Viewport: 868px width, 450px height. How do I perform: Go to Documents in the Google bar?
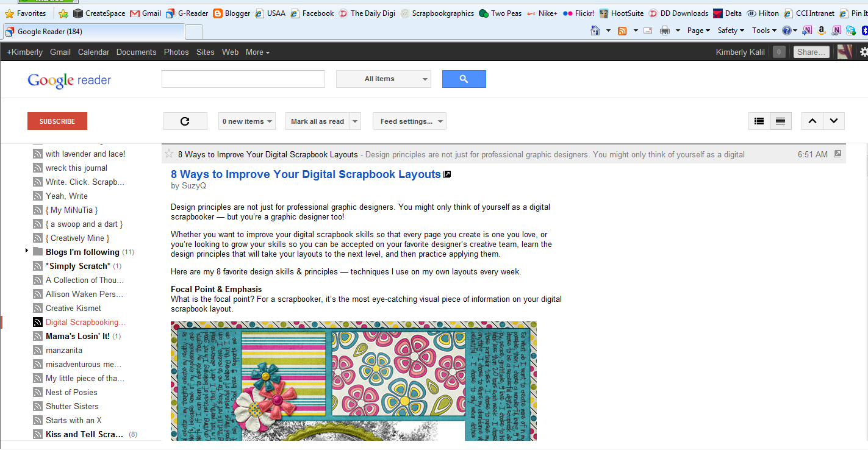click(x=137, y=52)
